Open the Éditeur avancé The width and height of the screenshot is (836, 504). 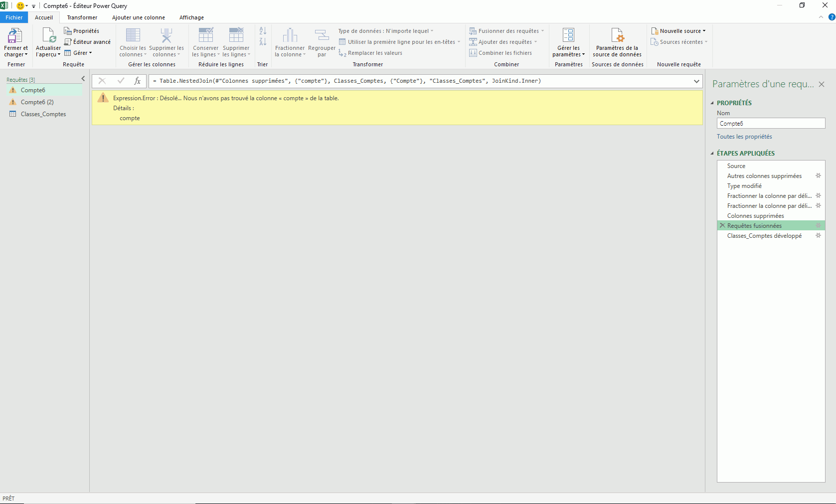[x=87, y=42]
